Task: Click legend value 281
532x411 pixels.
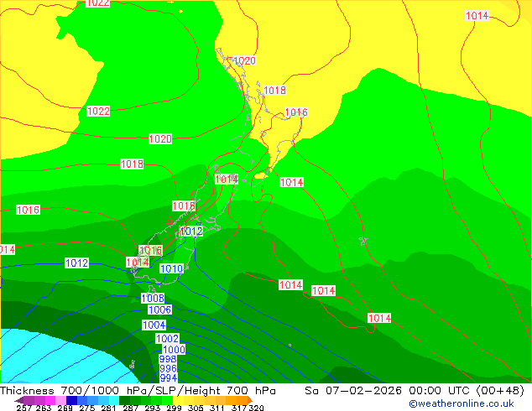Action: tap(108, 408)
